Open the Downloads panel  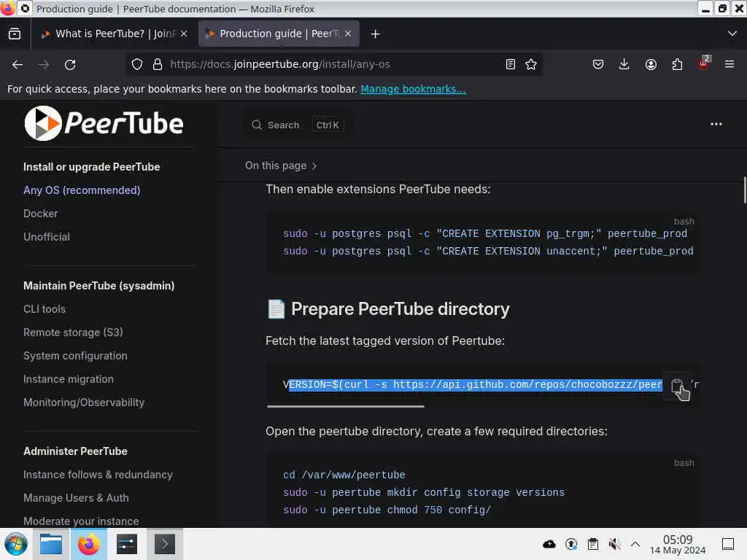[624, 64]
